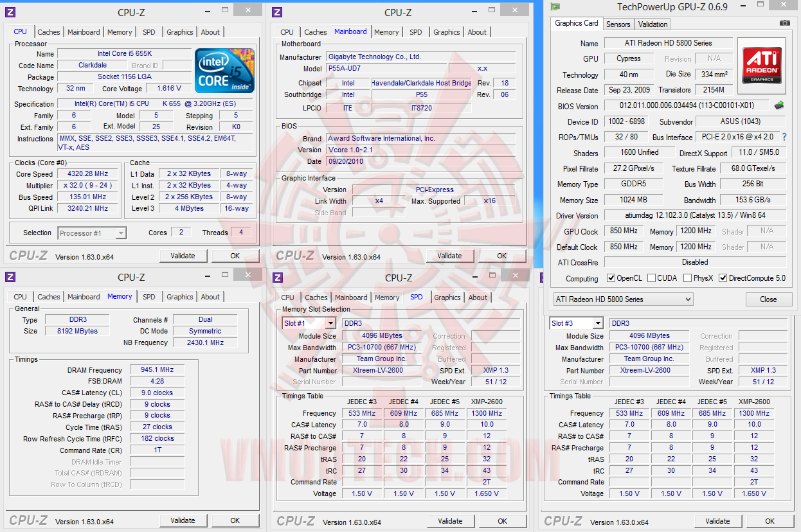Click the Bus Speed value 135.01 MHz
This screenshot has height=532, width=801.
tap(88, 197)
